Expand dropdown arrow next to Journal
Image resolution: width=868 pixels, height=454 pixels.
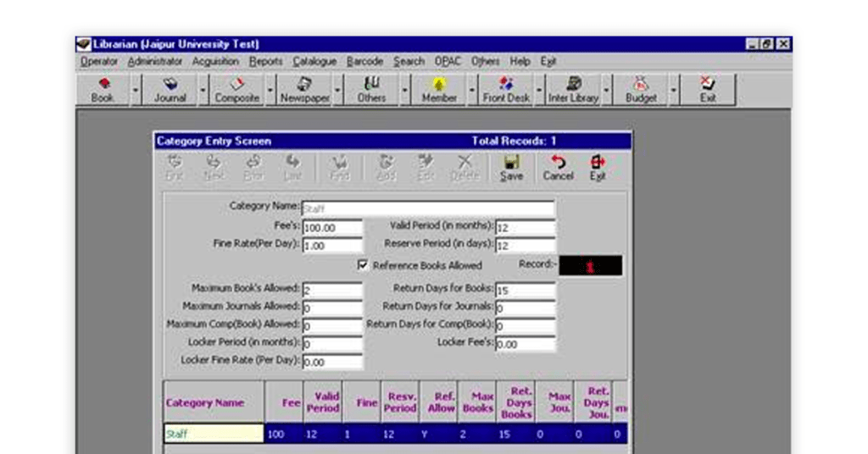[203, 90]
